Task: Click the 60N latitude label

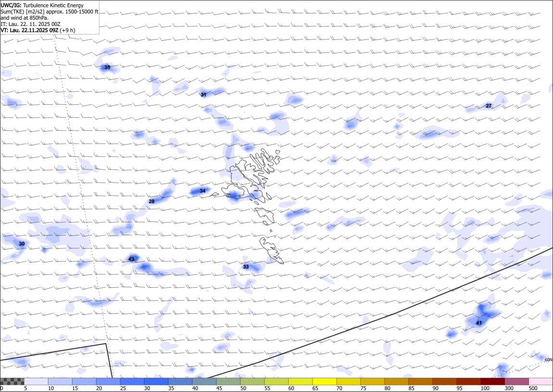Action: point(548,360)
